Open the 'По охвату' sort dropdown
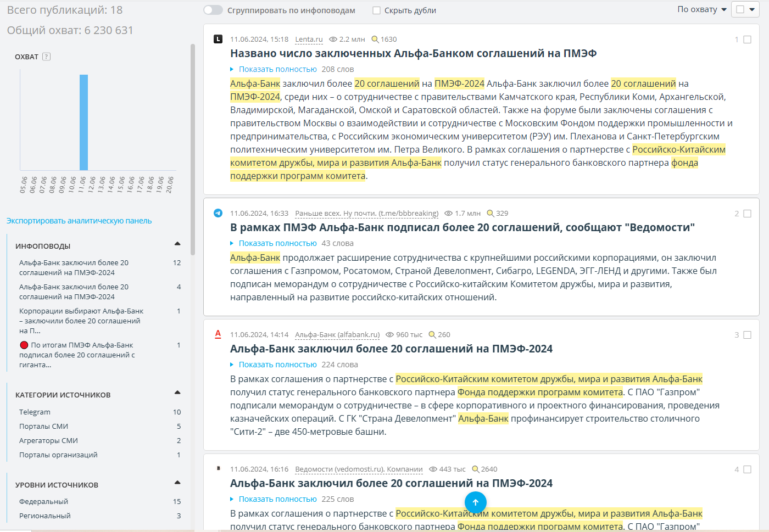This screenshot has width=769, height=532. tap(701, 9)
